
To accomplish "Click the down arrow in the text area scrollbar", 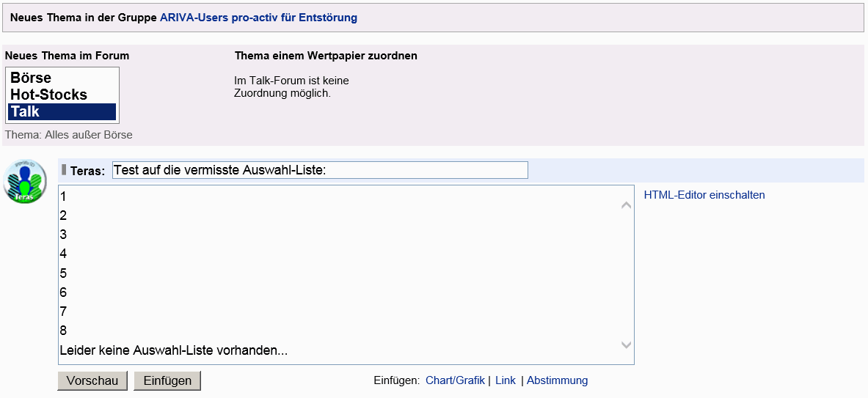I will point(626,345).
